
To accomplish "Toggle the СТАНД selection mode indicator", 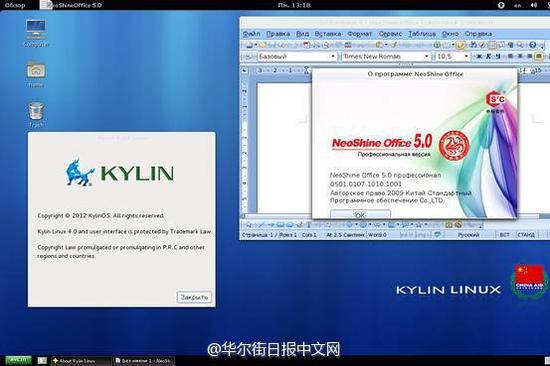I will (525, 235).
